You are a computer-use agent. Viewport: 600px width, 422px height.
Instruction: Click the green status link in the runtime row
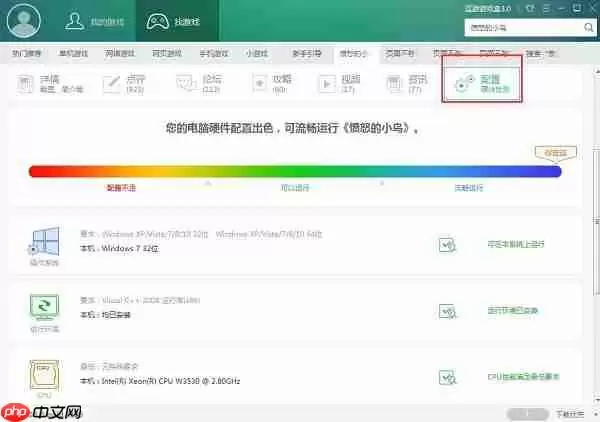[513, 311]
